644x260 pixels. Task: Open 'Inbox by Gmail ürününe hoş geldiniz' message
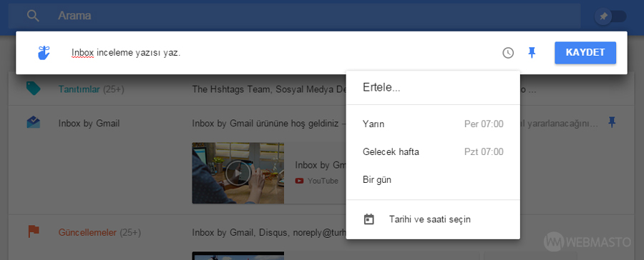pyautogui.click(x=265, y=123)
